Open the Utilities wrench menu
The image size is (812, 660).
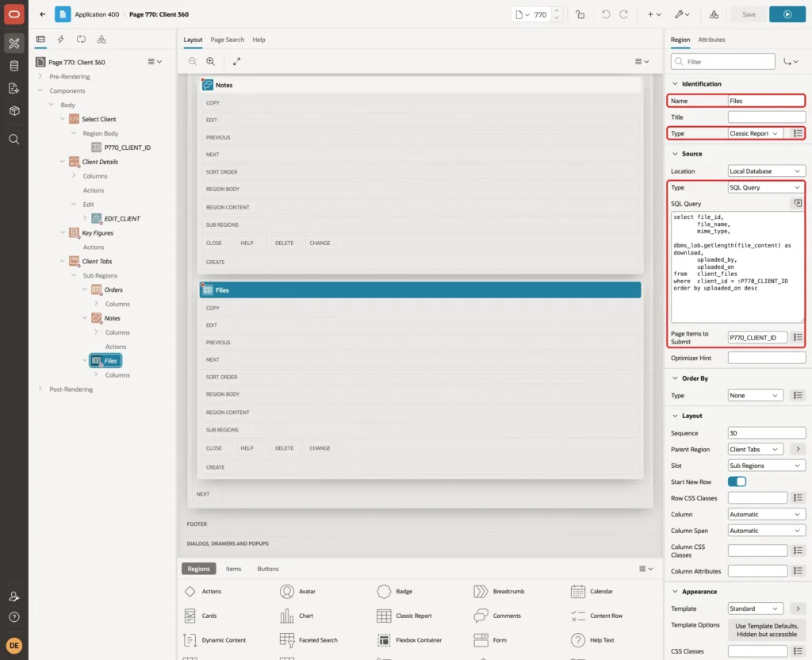682,14
